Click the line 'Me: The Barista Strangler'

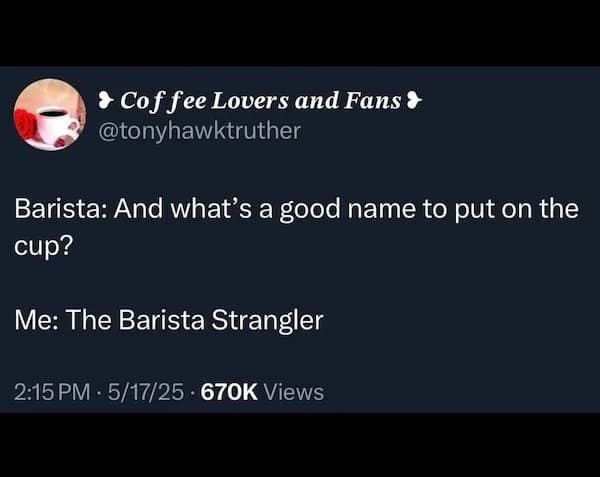(x=169, y=320)
